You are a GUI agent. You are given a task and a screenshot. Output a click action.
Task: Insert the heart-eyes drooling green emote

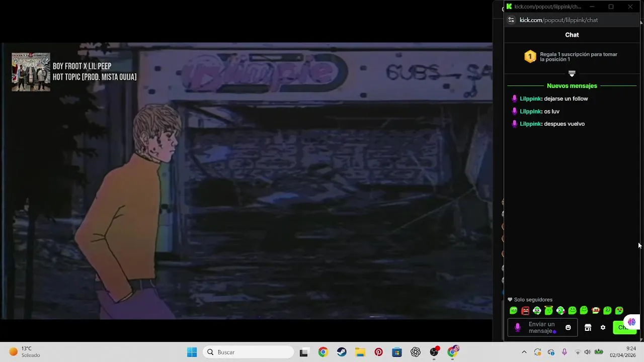pyautogui.click(x=619, y=311)
